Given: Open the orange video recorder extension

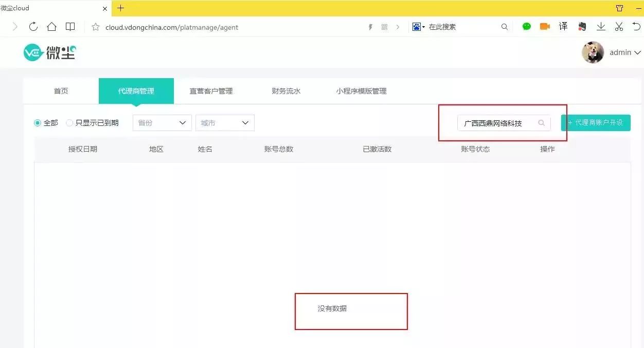Looking at the screenshot, I should coord(545,27).
